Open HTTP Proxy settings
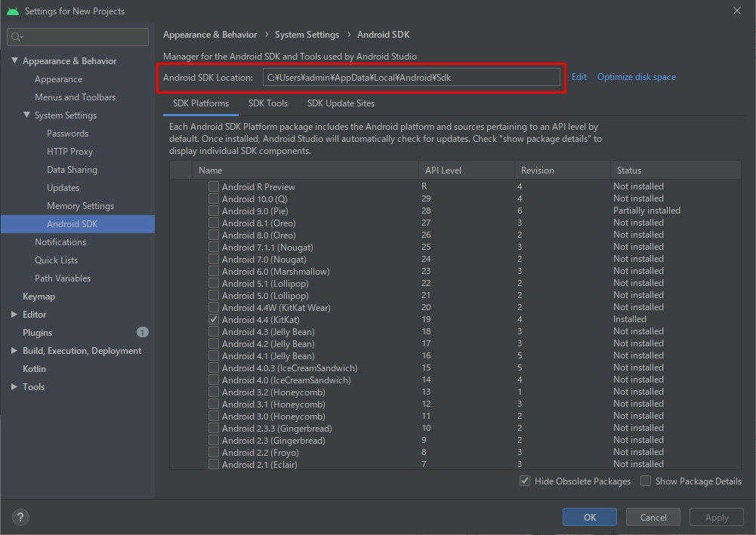Image resolution: width=756 pixels, height=535 pixels. click(x=69, y=152)
